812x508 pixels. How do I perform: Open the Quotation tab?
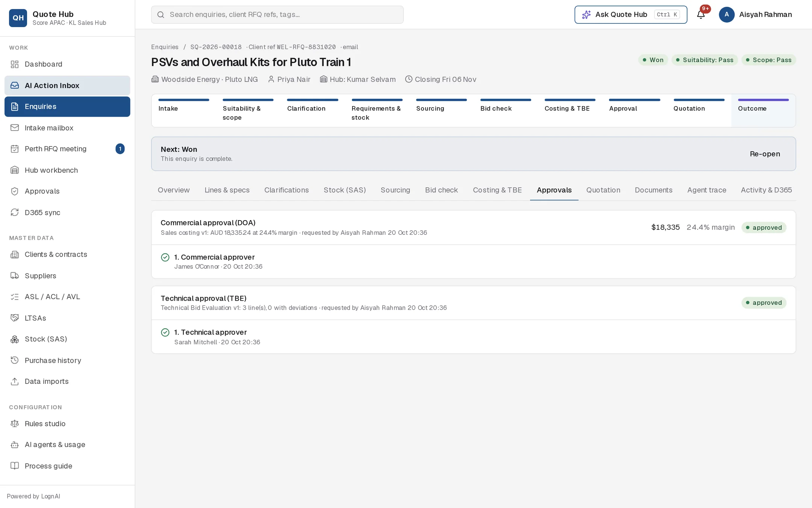603,190
